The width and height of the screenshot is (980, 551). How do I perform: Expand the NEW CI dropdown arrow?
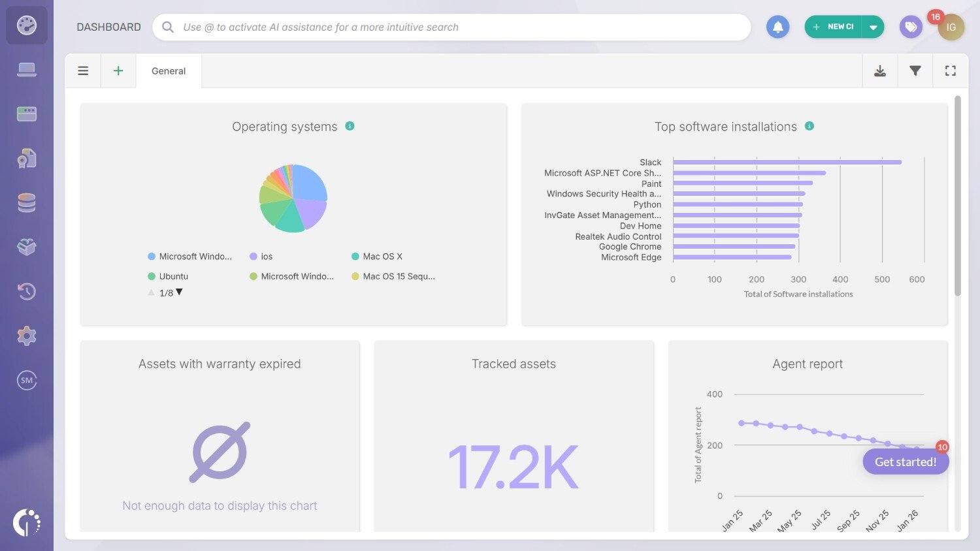click(874, 27)
